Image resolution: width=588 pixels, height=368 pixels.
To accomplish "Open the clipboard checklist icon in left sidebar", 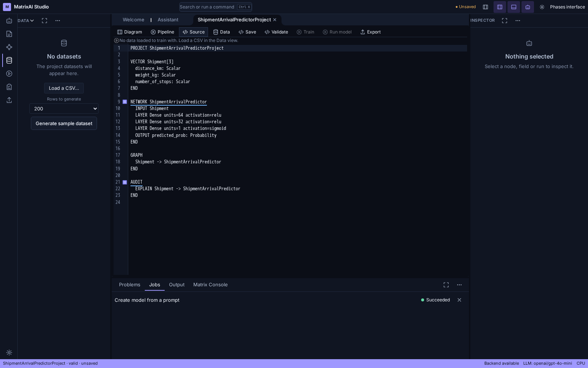I will coord(9,87).
